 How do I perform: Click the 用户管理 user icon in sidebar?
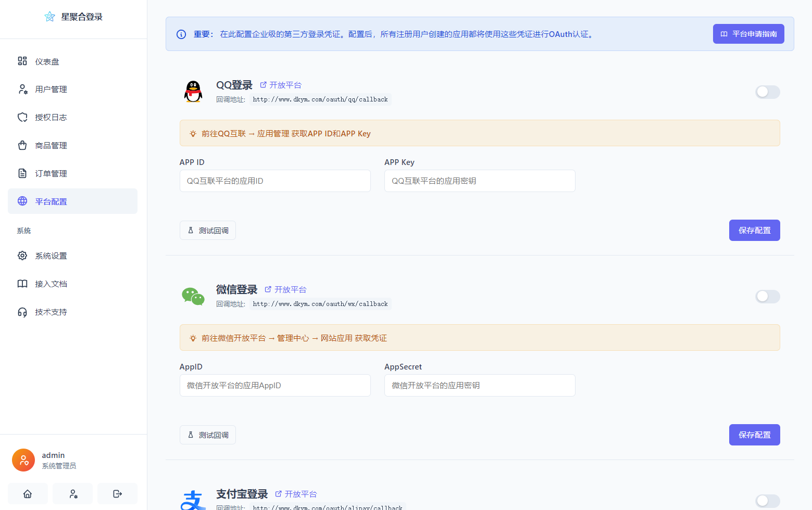[x=22, y=89]
